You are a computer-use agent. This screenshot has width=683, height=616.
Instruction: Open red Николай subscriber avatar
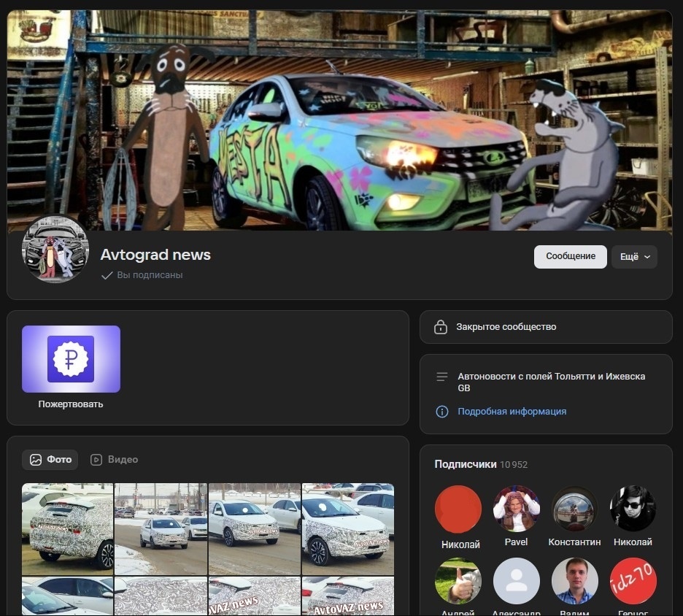click(458, 509)
